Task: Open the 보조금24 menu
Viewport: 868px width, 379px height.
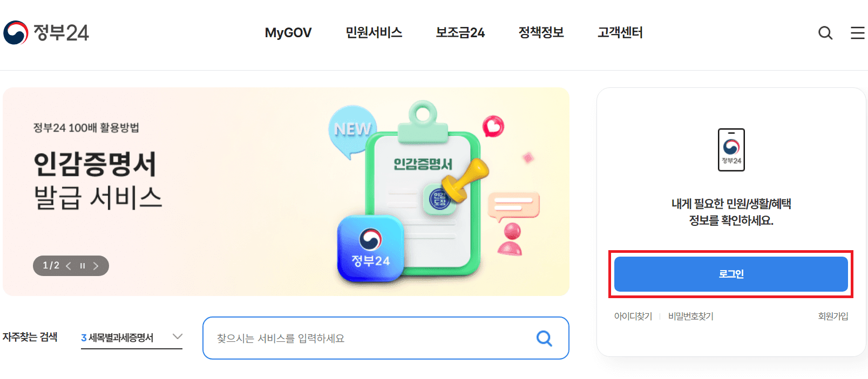Action: click(x=460, y=33)
